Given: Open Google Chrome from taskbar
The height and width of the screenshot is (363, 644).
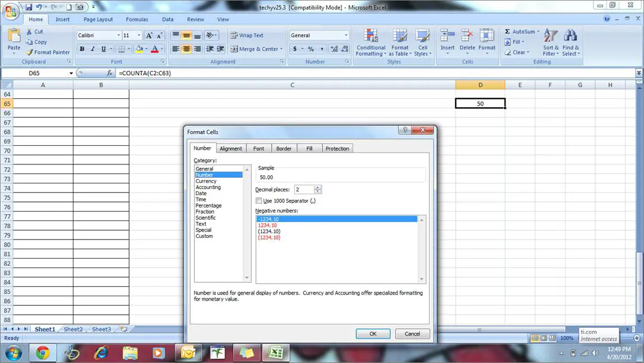Looking at the screenshot, I should [x=43, y=353].
